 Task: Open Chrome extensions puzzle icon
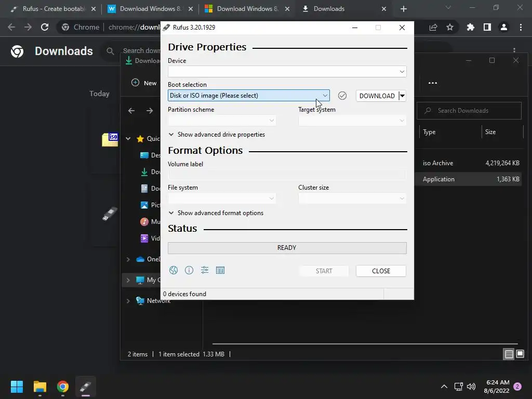[471, 27]
